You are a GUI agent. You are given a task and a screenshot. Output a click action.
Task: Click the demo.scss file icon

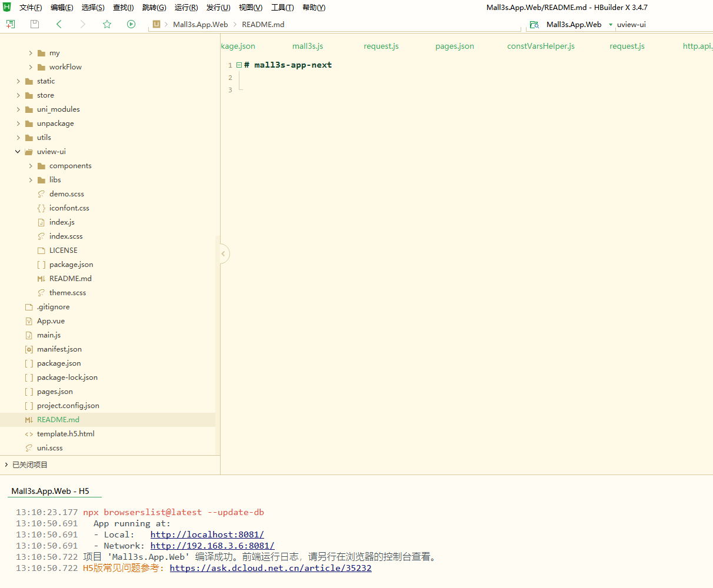click(41, 194)
